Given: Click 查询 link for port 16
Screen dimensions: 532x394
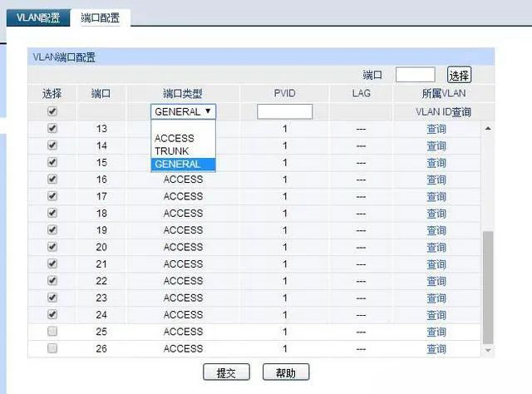Looking at the screenshot, I should click(x=436, y=180).
